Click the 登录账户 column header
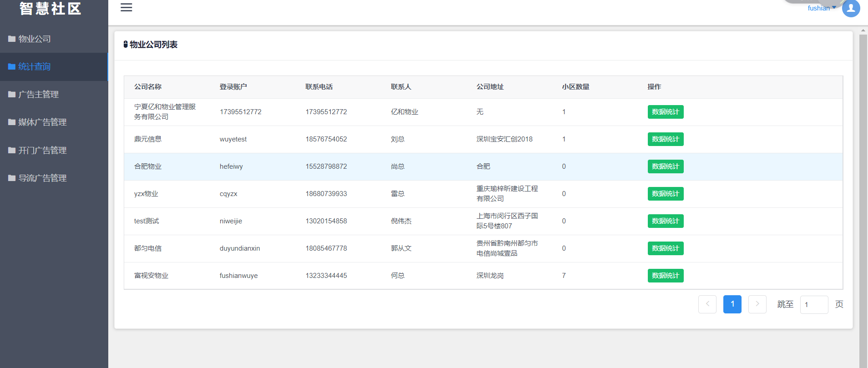 coord(233,87)
